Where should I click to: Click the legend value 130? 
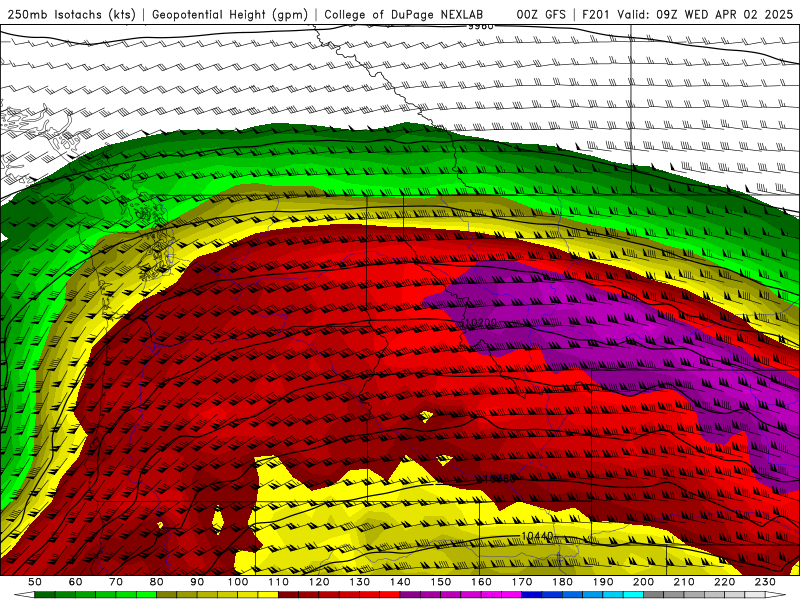coord(359,582)
